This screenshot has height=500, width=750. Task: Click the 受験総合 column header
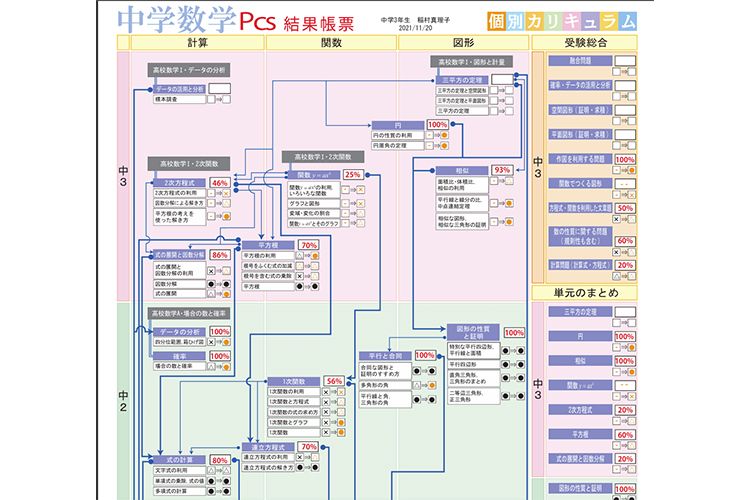[x=585, y=43]
